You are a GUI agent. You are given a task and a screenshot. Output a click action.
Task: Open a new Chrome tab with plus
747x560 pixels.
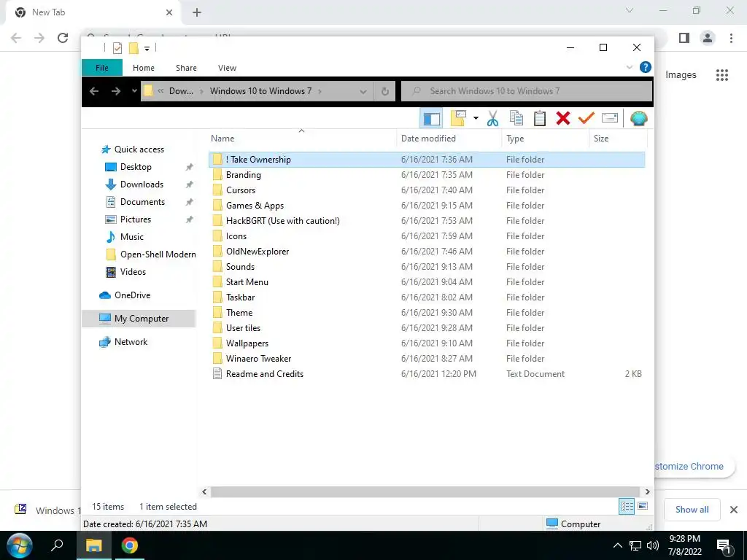coord(197,12)
